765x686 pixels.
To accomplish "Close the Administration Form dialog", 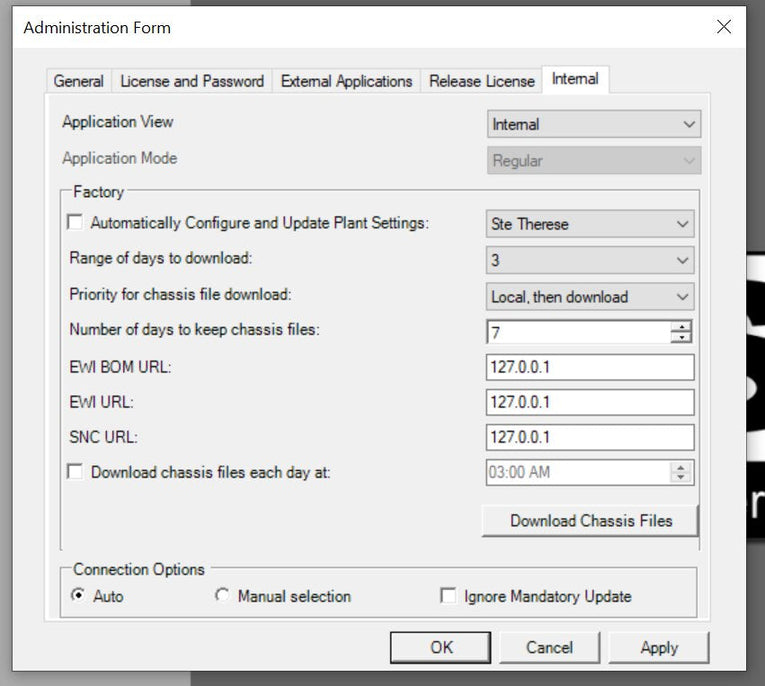I will pos(723,27).
